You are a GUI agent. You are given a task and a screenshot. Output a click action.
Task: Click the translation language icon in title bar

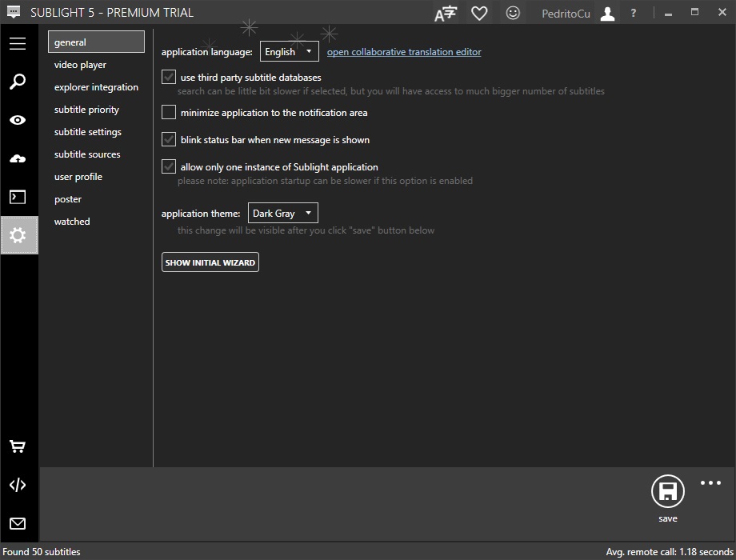pyautogui.click(x=446, y=13)
